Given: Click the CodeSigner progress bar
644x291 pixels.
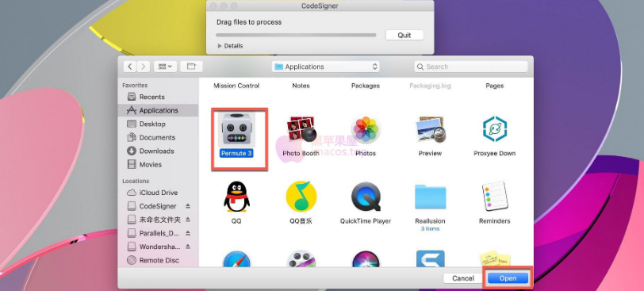Looking at the screenshot, I should coord(296,36).
